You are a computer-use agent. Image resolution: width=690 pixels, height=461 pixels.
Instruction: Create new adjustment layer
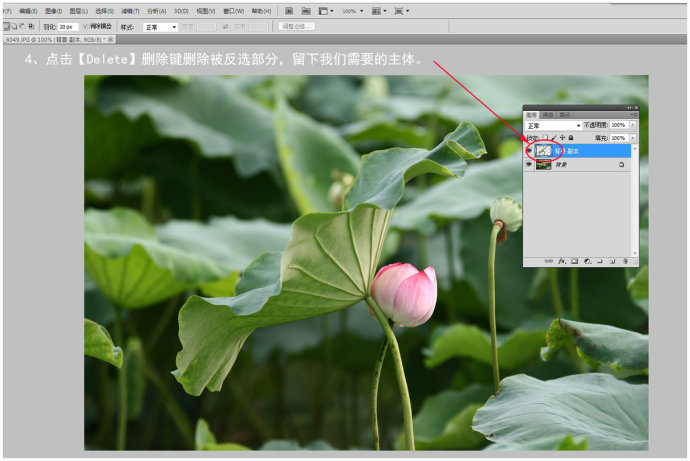click(587, 260)
